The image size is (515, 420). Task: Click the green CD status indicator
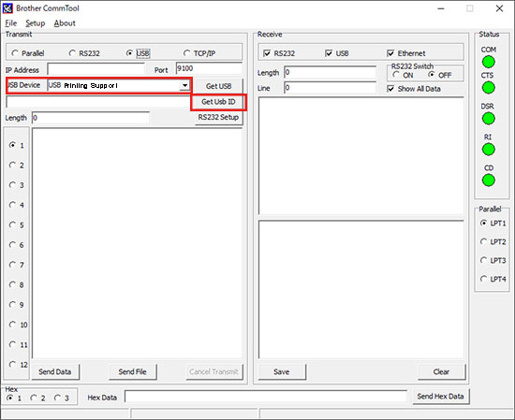pos(489,181)
